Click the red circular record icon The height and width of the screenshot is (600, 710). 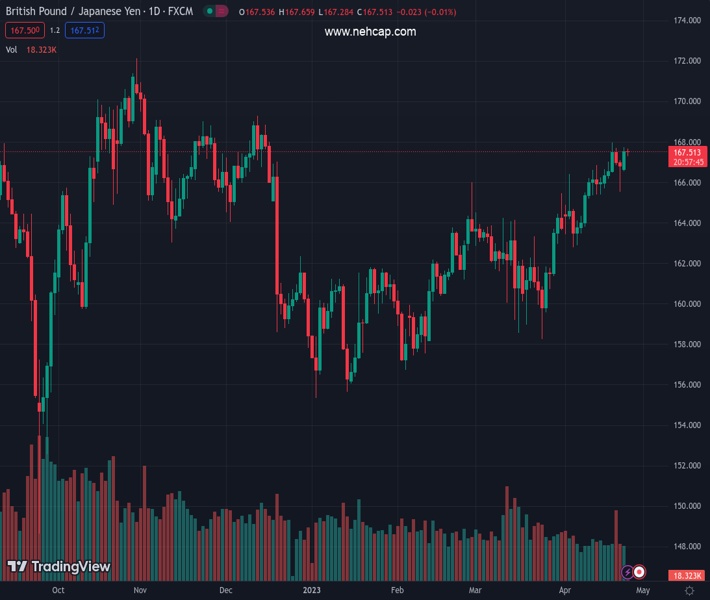pyautogui.click(x=639, y=572)
